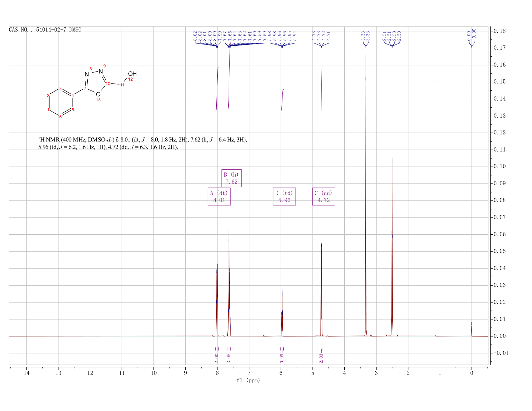Click the integral value 3.08 label
The height and width of the screenshot is (411, 532).
tap(229, 358)
